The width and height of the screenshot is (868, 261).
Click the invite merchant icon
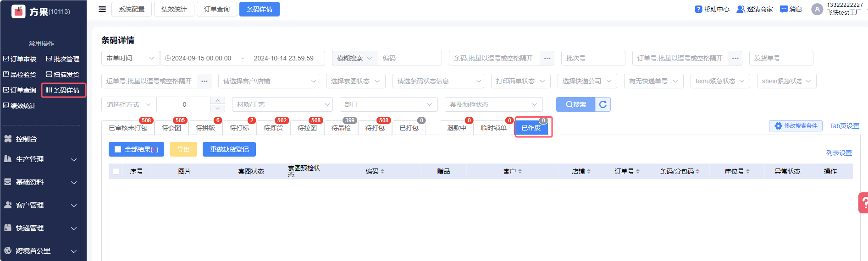tap(741, 9)
